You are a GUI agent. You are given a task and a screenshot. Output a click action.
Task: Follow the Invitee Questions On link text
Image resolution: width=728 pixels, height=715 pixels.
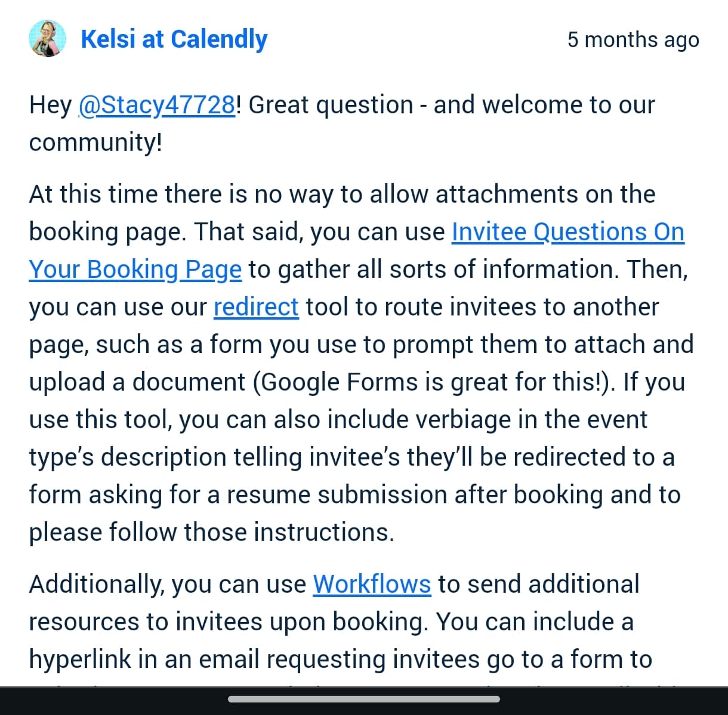click(567, 231)
